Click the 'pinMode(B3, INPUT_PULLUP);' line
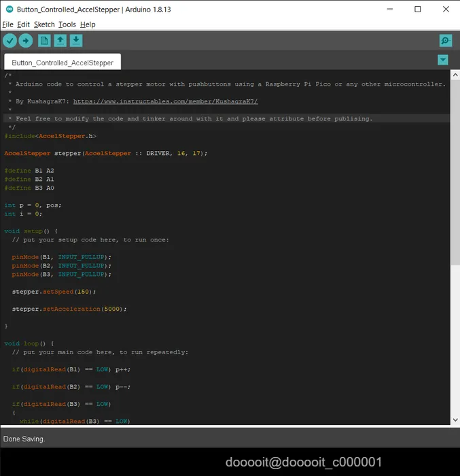This screenshot has height=476, width=460. tap(62, 275)
